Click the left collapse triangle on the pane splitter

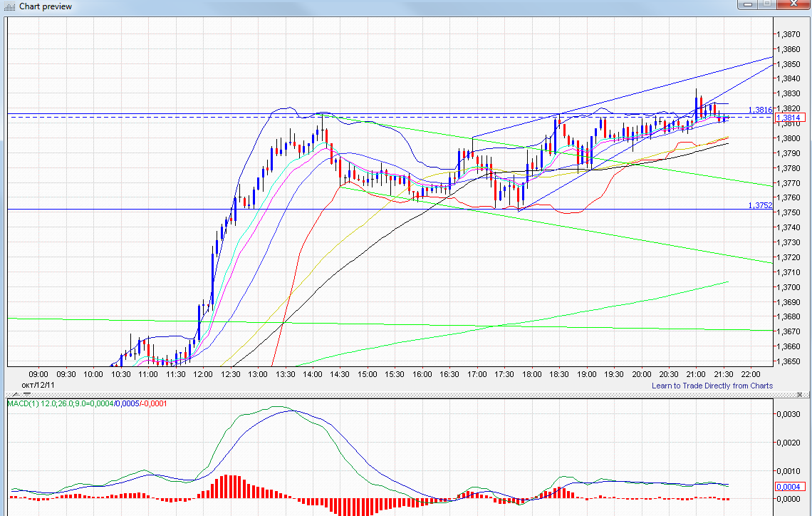[16, 394]
